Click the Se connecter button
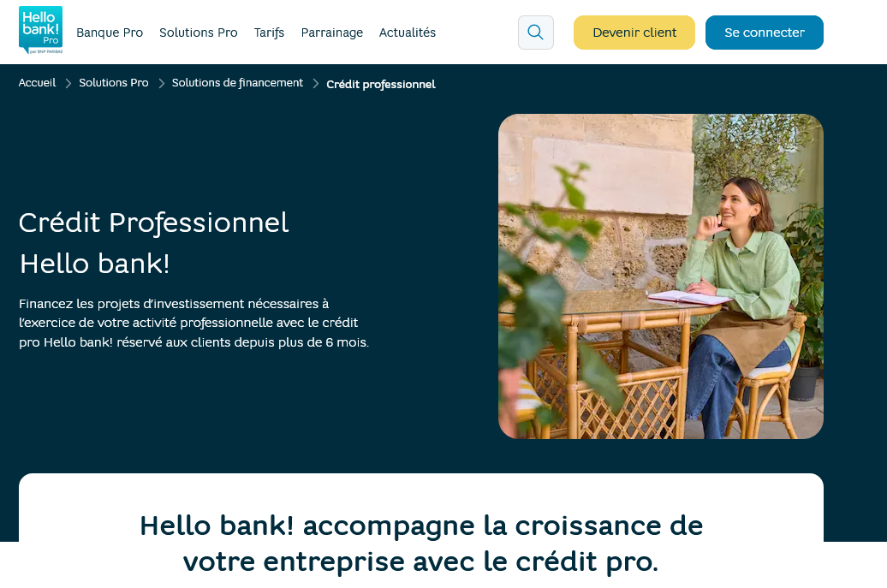Viewport: 887px width, 588px height. [765, 33]
